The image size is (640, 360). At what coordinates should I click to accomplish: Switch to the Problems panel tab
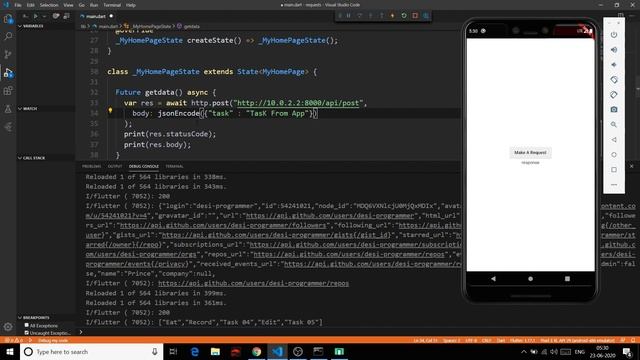tap(91, 167)
